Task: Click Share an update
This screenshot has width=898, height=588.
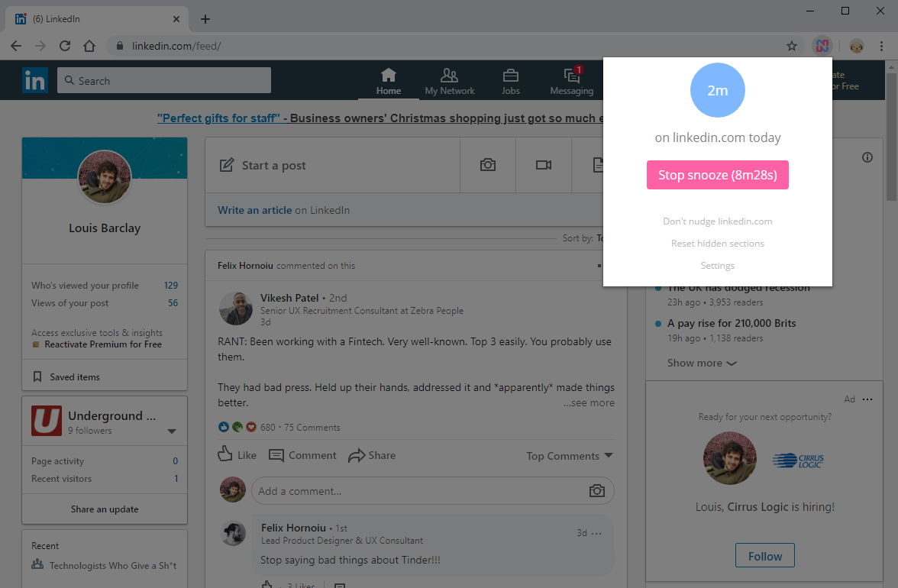Action: pyautogui.click(x=104, y=509)
